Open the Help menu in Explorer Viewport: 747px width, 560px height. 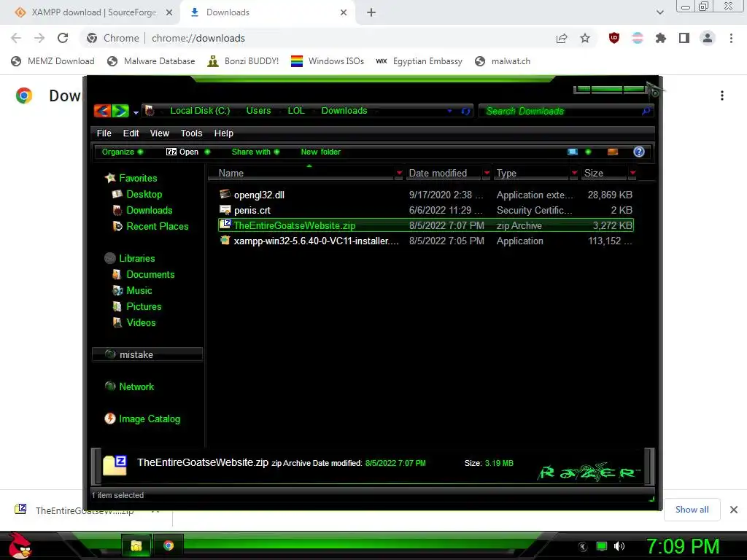223,133
